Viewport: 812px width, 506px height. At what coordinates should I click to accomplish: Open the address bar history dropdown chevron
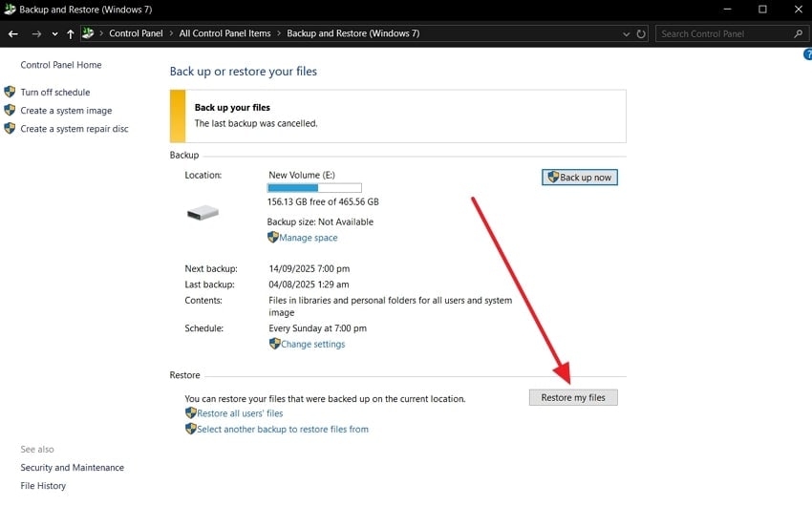pos(626,34)
